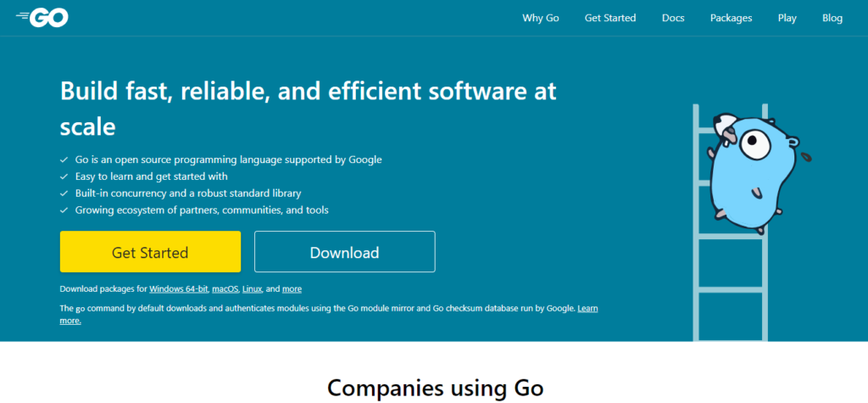Open the Packages navigation link

pos(732,19)
